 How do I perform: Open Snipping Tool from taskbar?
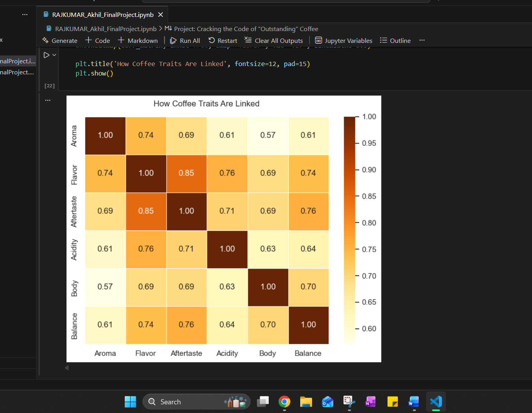click(x=349, y=402)
